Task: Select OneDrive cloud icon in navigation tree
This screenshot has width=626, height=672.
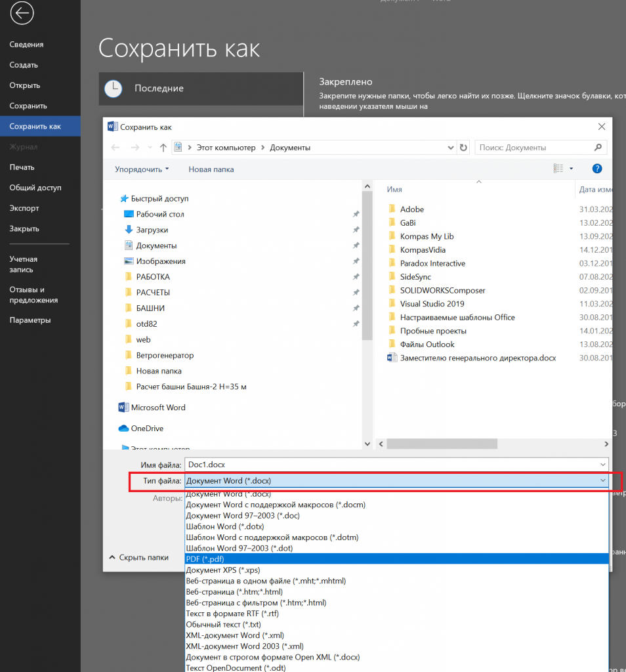Action: click(x=123, y=429)
